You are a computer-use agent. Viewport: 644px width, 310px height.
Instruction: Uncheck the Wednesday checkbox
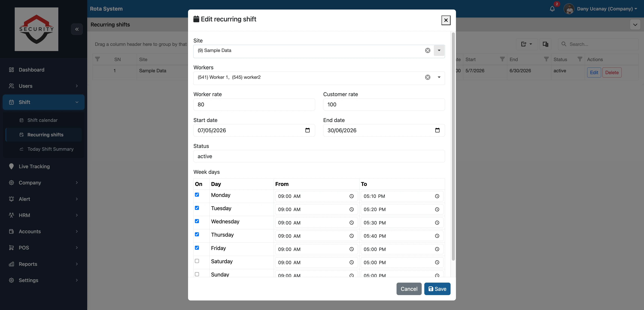[197, 221]
